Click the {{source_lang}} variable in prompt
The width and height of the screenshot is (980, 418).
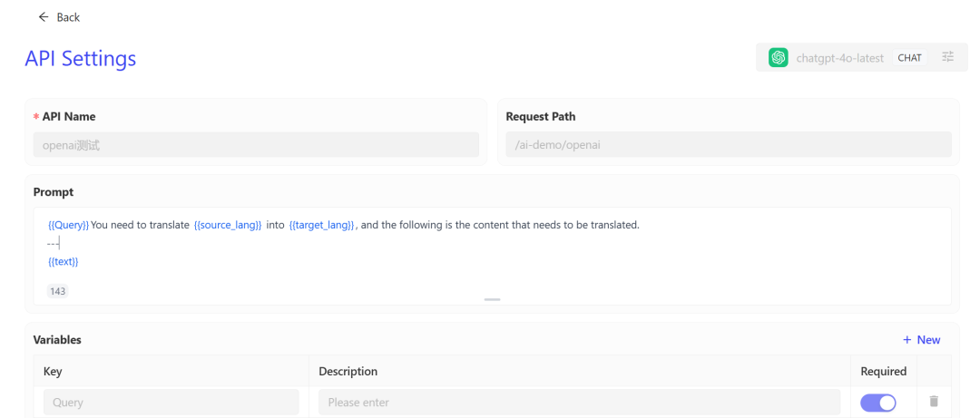tap(228, 225)
